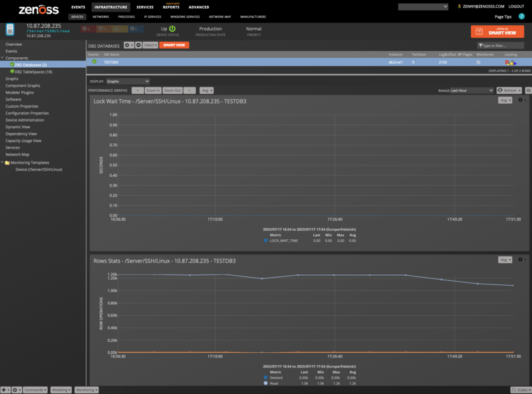Open the Monitoring menu in the footer
The image size is (532, 394).
pos(86,390)
